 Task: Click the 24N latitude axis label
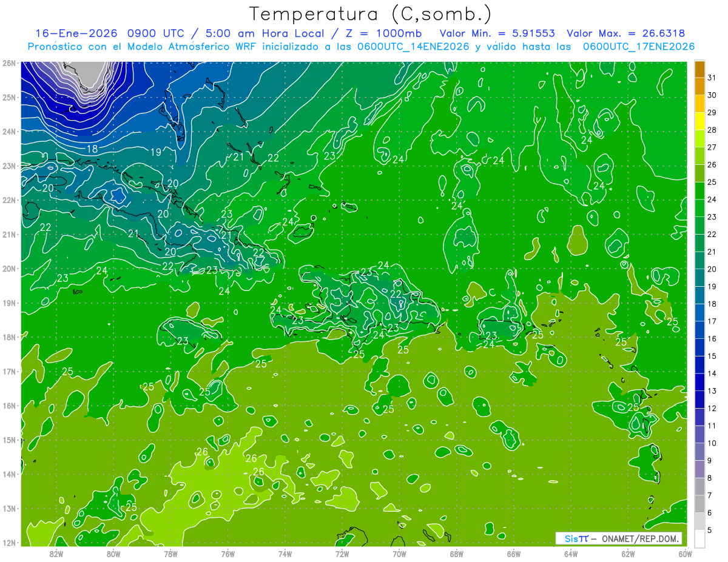[8, 132]
